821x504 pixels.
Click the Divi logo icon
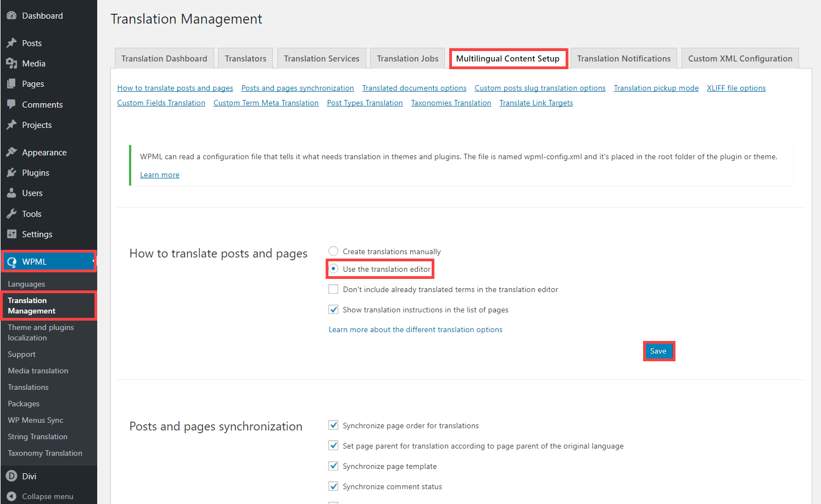click(x=12, y=476)
